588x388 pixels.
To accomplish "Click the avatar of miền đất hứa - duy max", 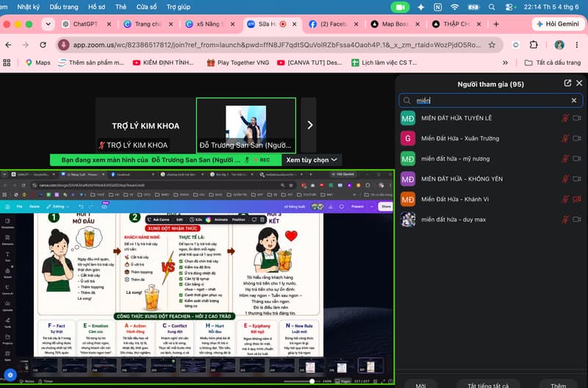I will (x=408, y=219).
